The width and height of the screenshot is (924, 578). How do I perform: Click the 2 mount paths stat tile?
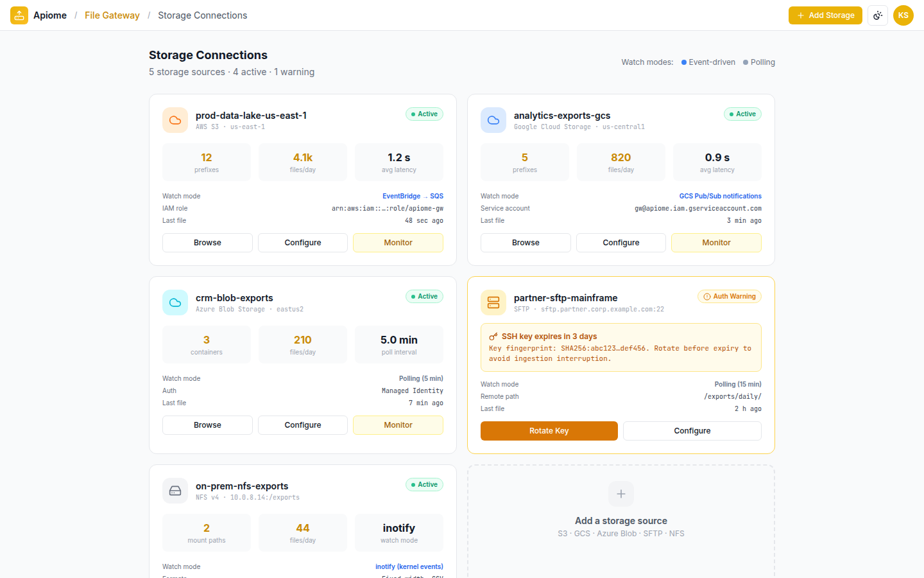pyautogui.click(x=207, y=532)
